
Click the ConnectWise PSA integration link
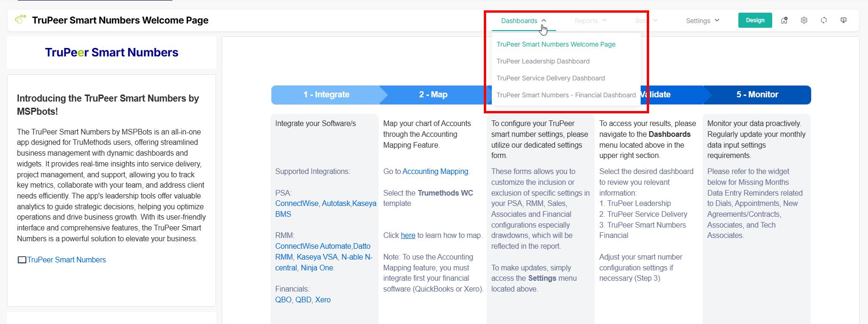(x=296, y=204)
